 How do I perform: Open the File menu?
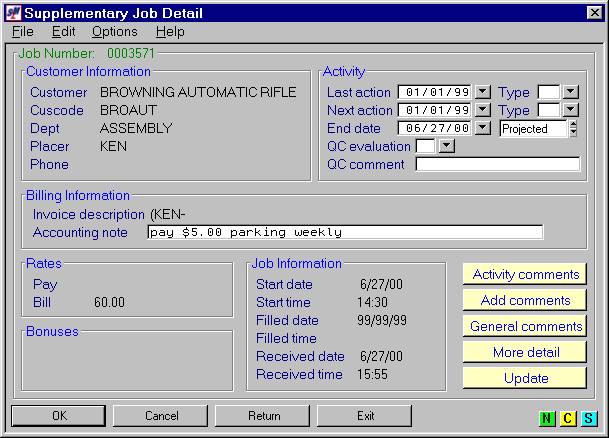tap(23, 32)
